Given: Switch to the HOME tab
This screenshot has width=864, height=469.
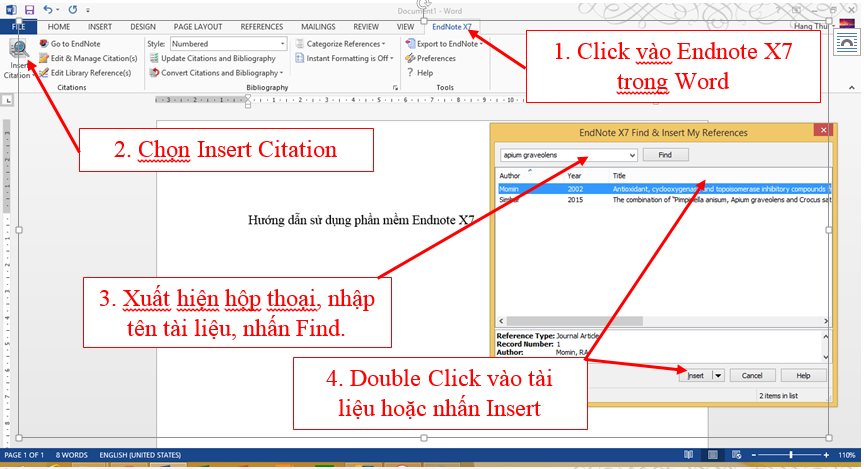Looking at the screenshot, I should [x=58, y=26].
